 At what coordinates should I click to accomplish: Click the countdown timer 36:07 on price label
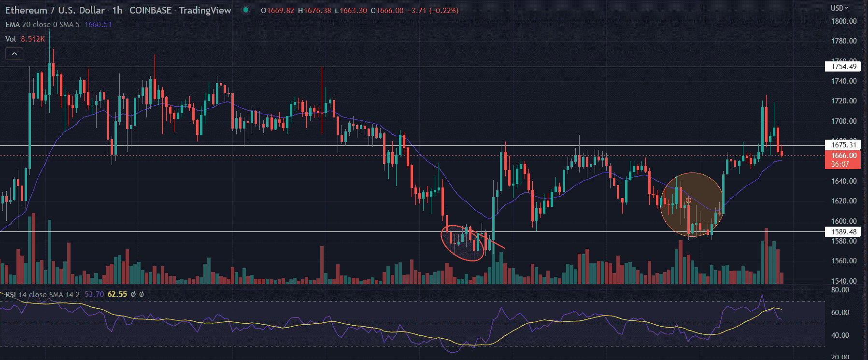point(840,164)
